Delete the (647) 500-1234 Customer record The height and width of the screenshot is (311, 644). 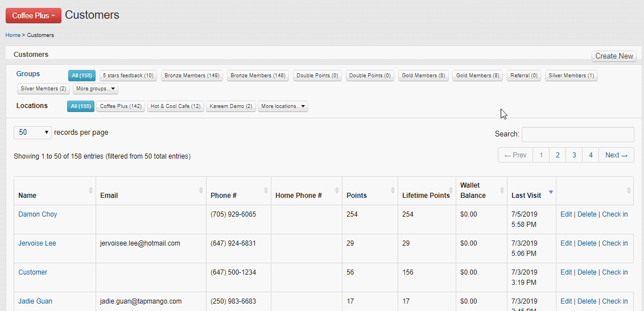tap(587, 272)
